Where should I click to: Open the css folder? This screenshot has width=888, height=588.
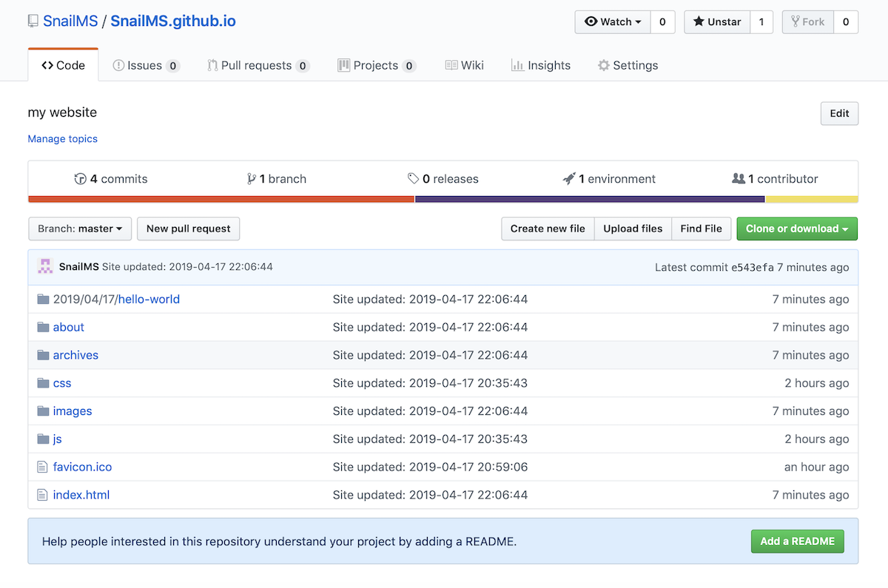point(62,383)
